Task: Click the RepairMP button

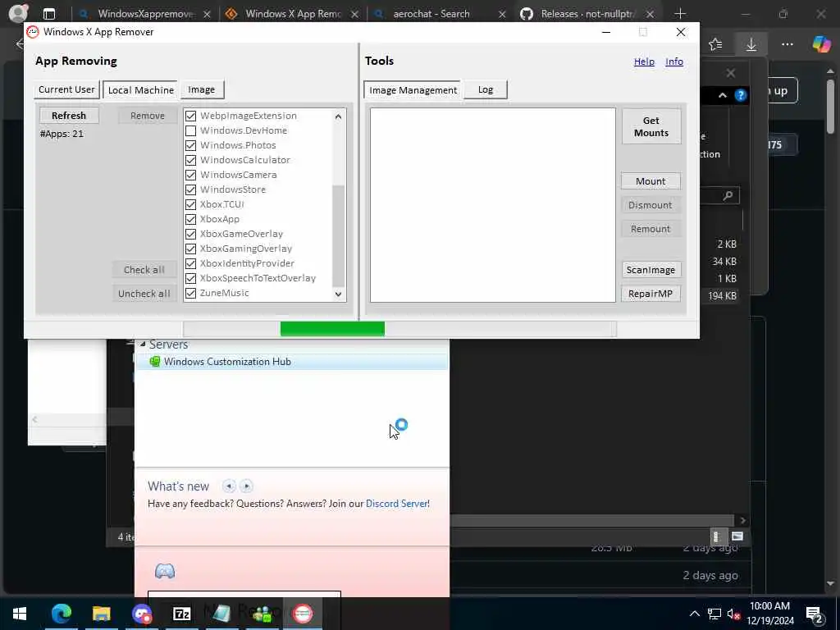Action: click(651, 294)
